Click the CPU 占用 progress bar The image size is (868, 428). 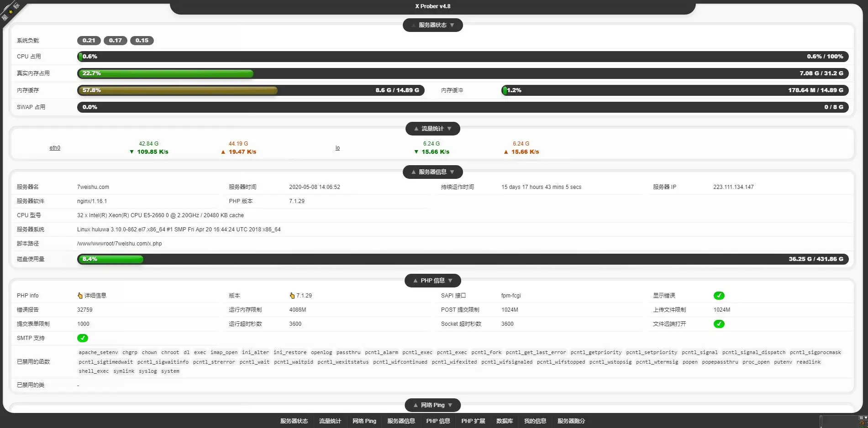pos(463,57)
